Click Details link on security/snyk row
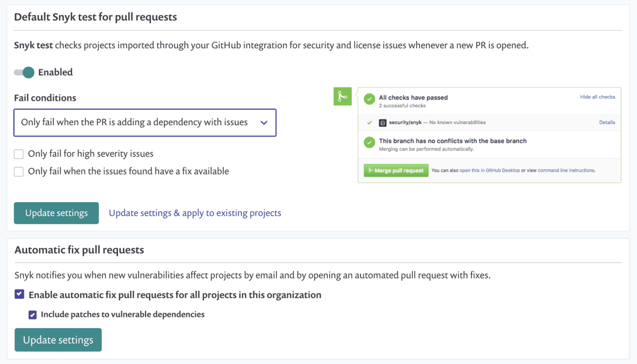Viewport: 637px width, 364px height. click(607, 123)
